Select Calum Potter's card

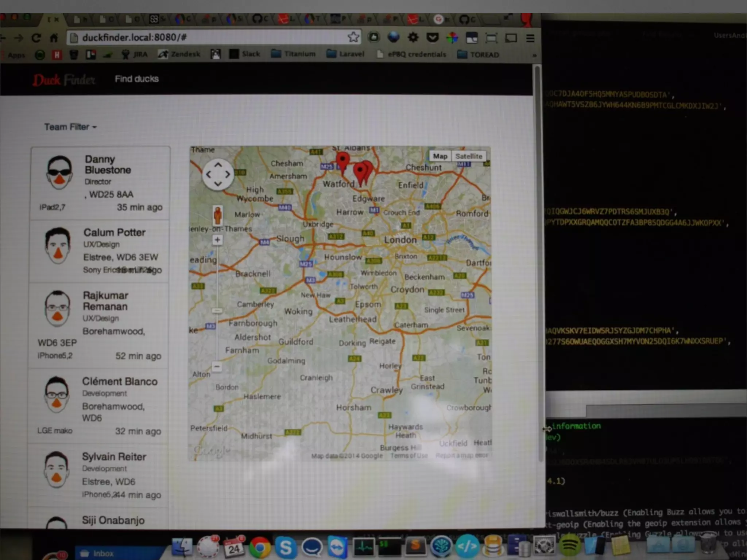[99, 251]
